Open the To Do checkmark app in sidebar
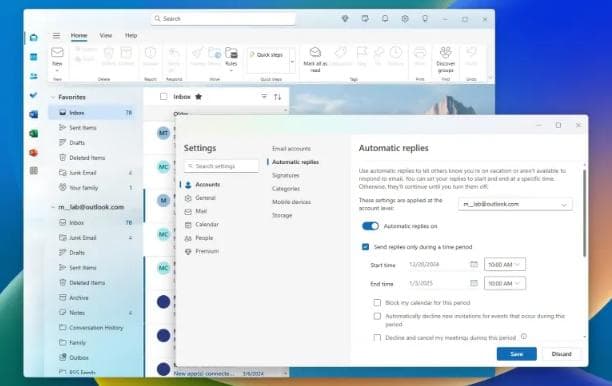 [34, 95]
